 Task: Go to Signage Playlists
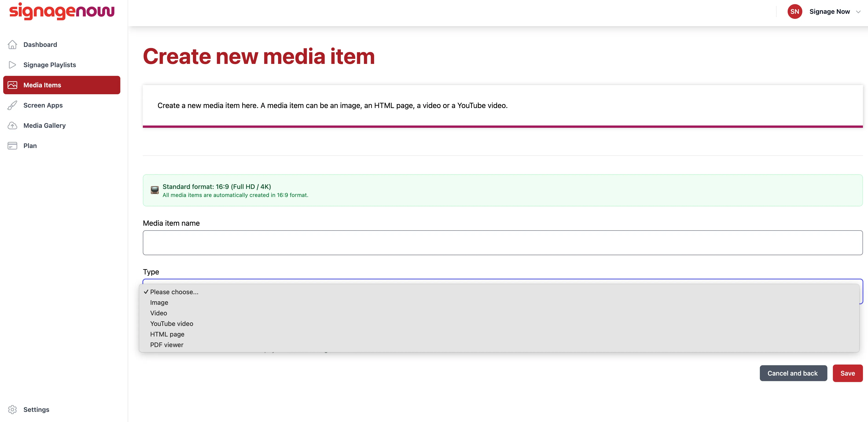click(x=62, y=65)
